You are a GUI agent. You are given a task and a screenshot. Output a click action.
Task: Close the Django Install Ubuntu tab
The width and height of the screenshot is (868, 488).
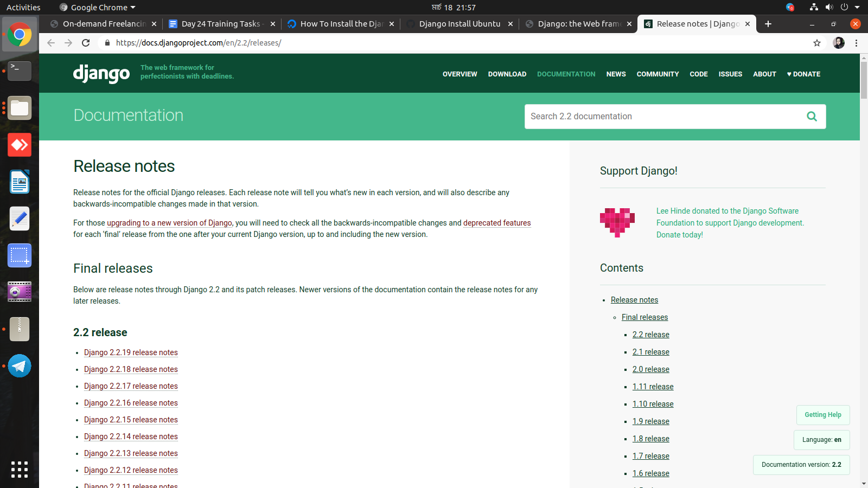[510, 24]
